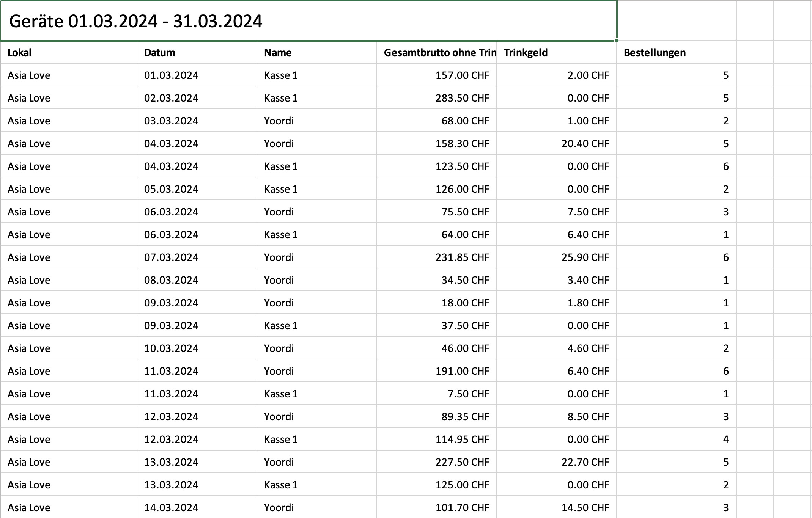Click the date cell 08.03.2024
Image resolution: width=812 pixels, height=518 pixels.
click(x=197, y=280)
